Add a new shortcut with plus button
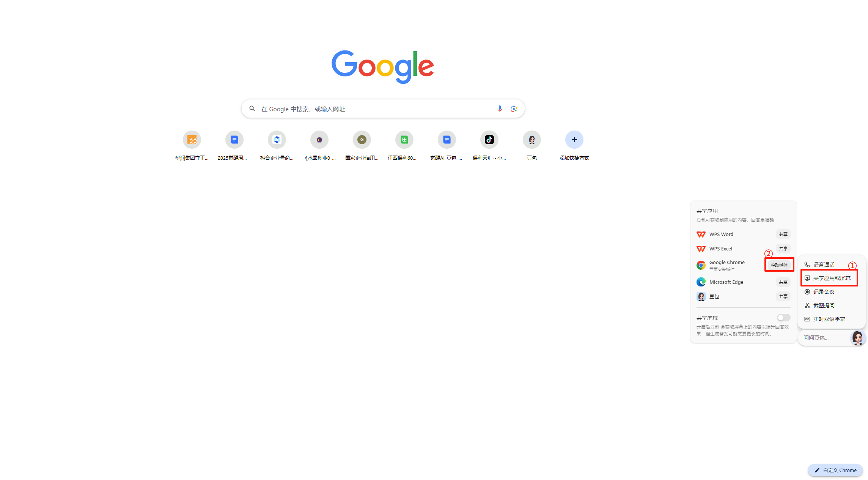 [x=574, y=146]
